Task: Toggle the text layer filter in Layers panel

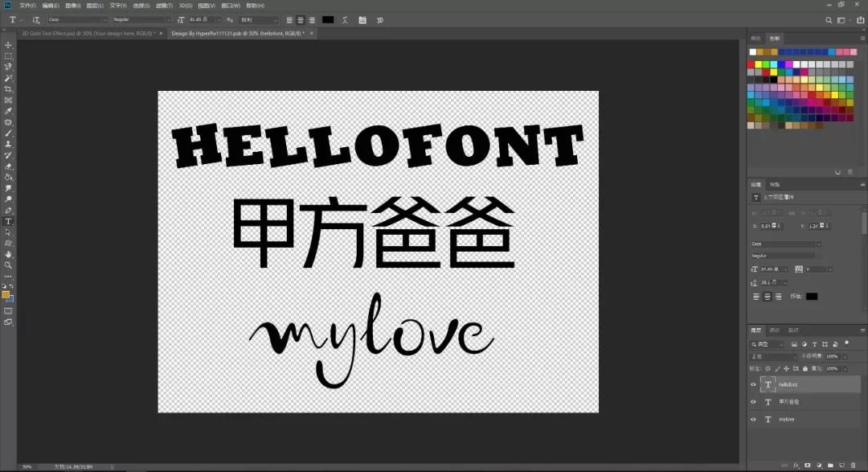Action: click(814, 344)
